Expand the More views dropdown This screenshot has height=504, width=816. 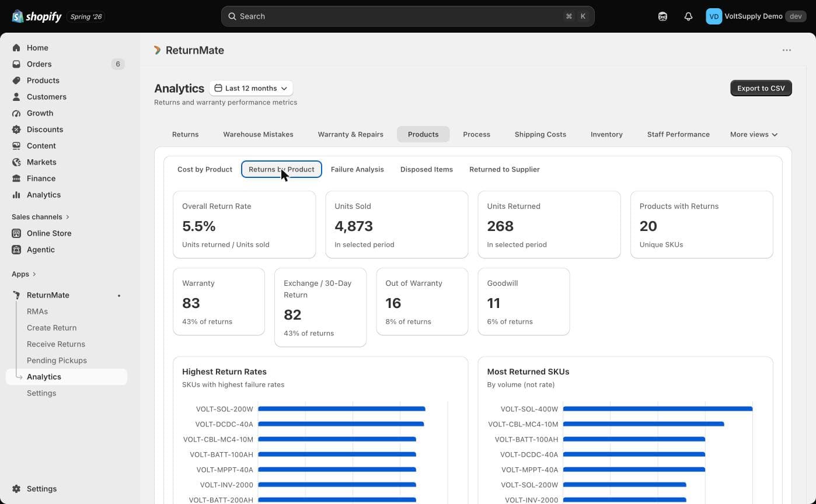(x=754, y=134)
